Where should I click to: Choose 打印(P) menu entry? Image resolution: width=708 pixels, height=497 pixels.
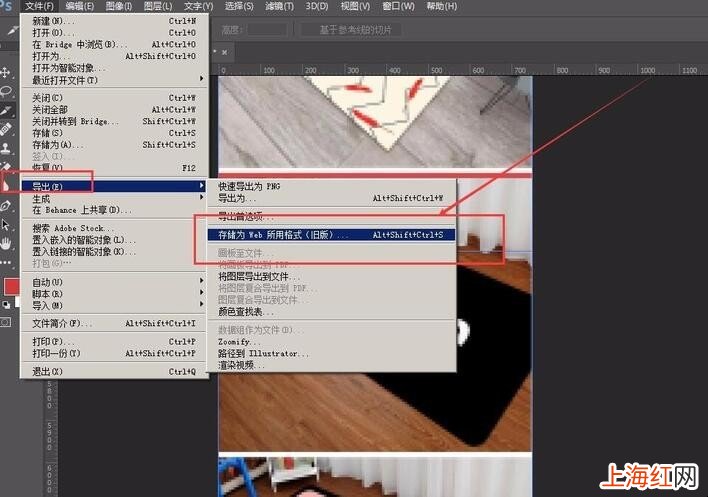(x=114, y=342)
